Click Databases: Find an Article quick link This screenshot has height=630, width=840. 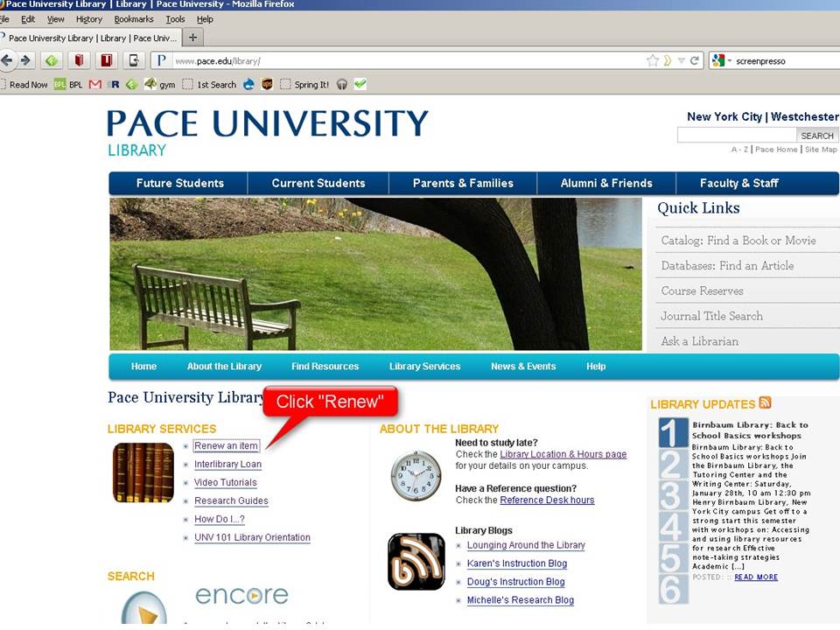727,266
